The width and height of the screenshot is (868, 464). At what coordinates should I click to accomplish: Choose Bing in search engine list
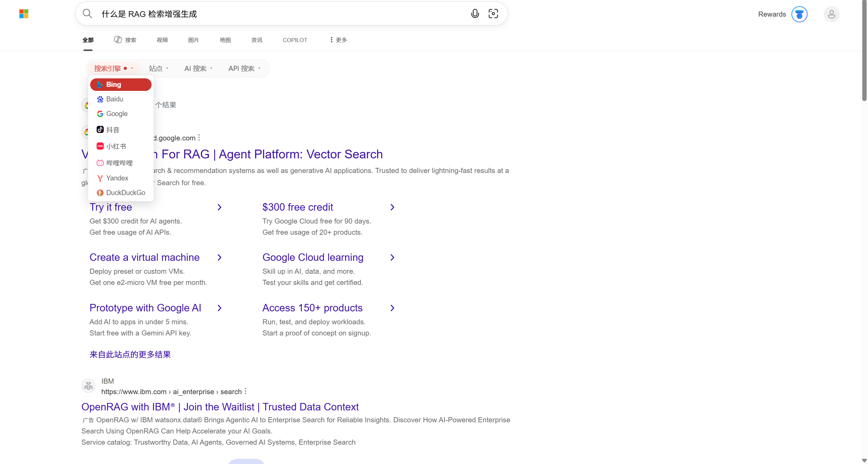point(121,84)
